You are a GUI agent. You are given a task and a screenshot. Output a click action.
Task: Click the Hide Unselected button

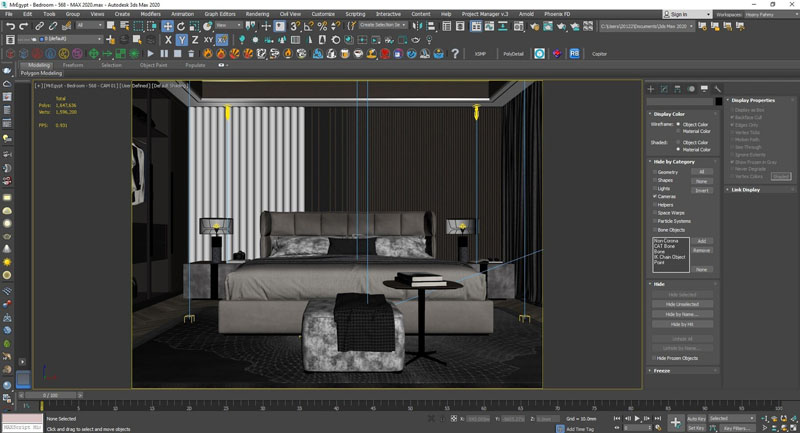tap(682, 304)
